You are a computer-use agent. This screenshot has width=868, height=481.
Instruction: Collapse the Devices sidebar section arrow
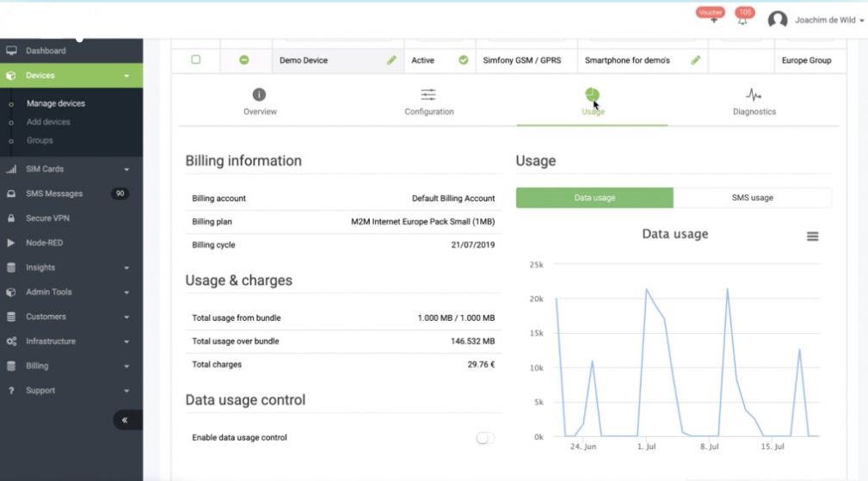tap(126, 76)
